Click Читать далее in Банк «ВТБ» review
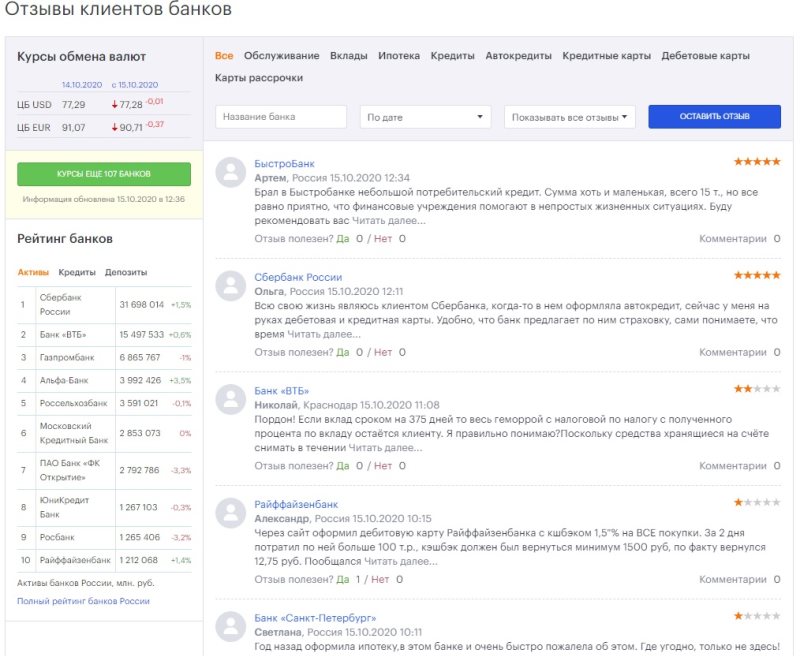The image size is (800, 657). point(386,448)
